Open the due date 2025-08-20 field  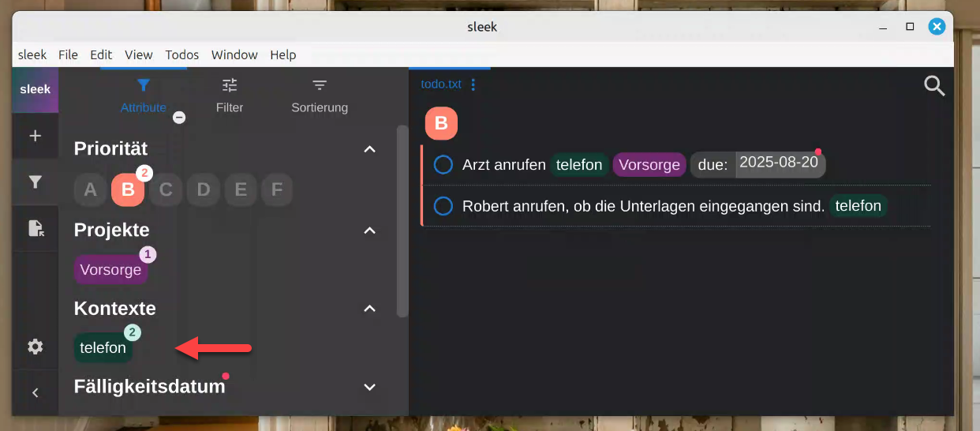[x=779, y=163]
